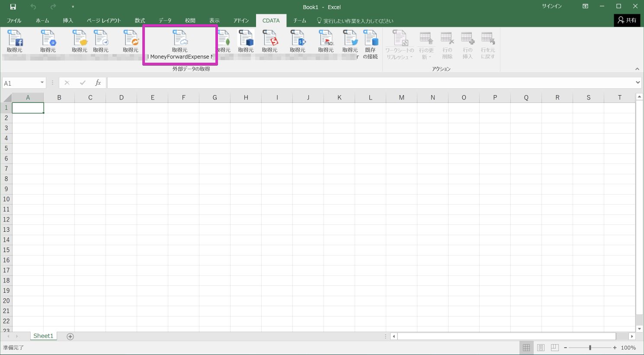The height and width of the screenshot is (355, 644).
Task: Switch to the 表示 (View) tab
Action: (215, 21)
